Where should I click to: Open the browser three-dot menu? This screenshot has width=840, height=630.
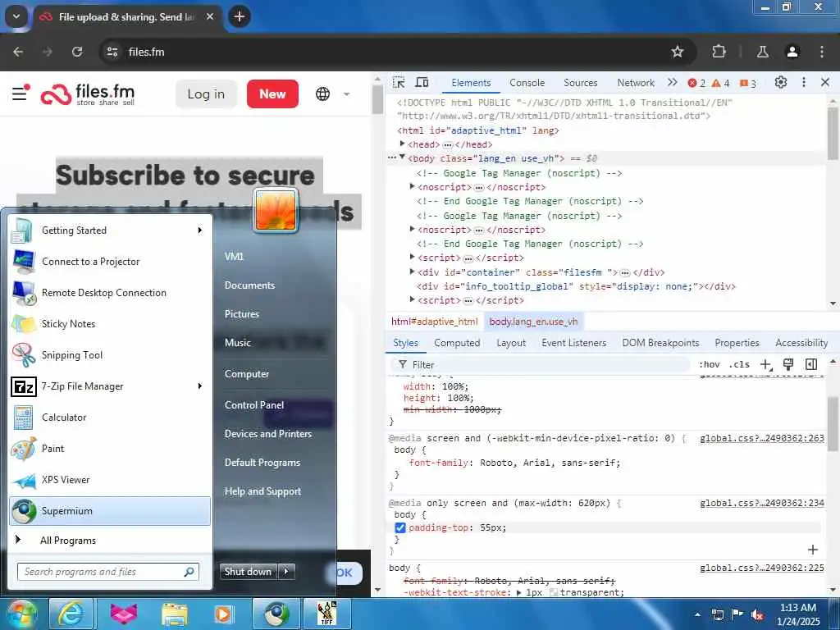[822, 52]
